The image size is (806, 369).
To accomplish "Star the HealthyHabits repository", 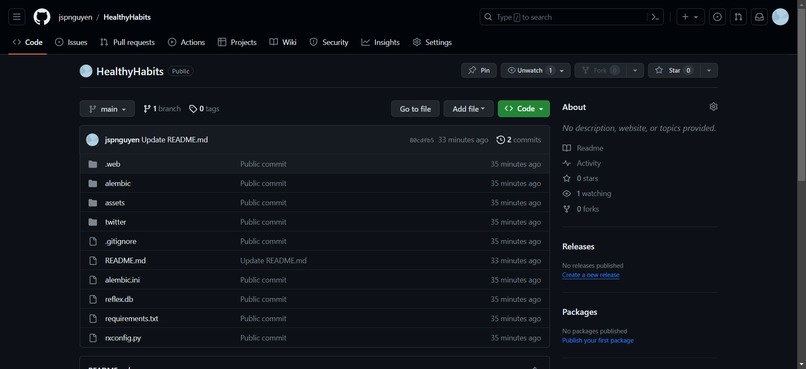I will point(673,70).
